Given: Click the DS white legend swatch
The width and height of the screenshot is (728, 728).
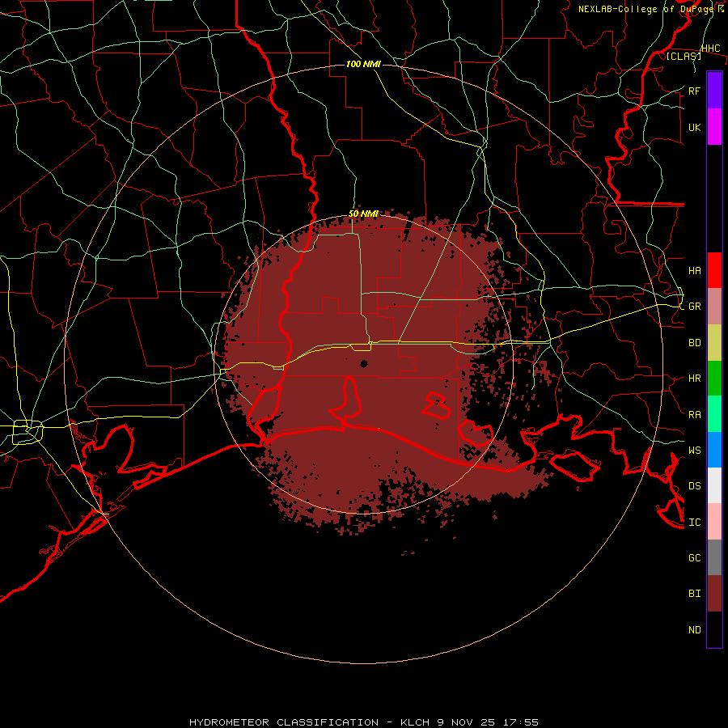Looking at the screenshot, I should point(714,485).
